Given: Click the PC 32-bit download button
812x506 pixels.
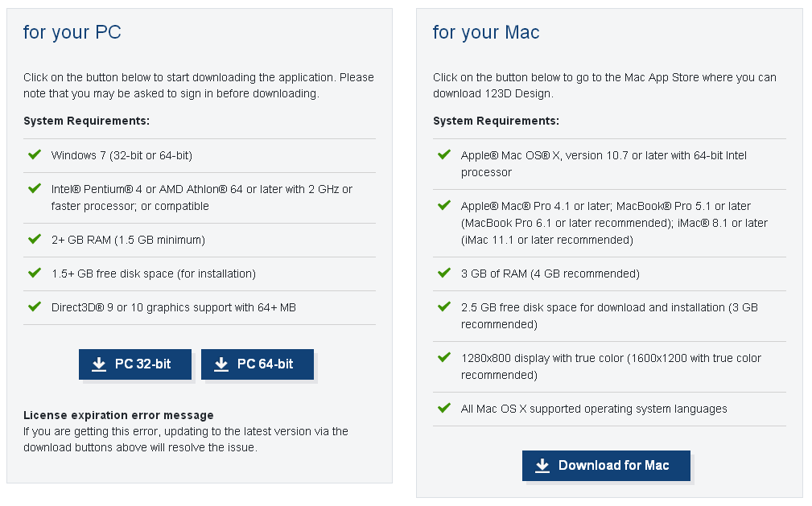Looking at the screenshot, I should (x=135, y=364).
